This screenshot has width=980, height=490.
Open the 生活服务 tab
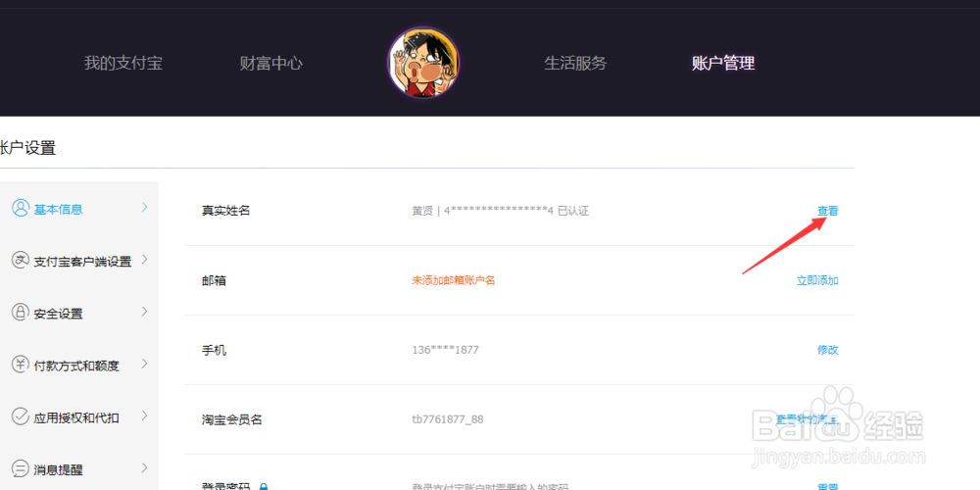575,63
